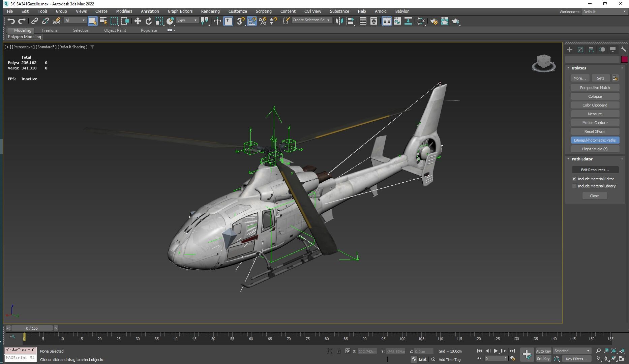Click the Close button in Path Editor
Image resolution: width=629 pixels, height=364 pixels.
tap(594, 196)
